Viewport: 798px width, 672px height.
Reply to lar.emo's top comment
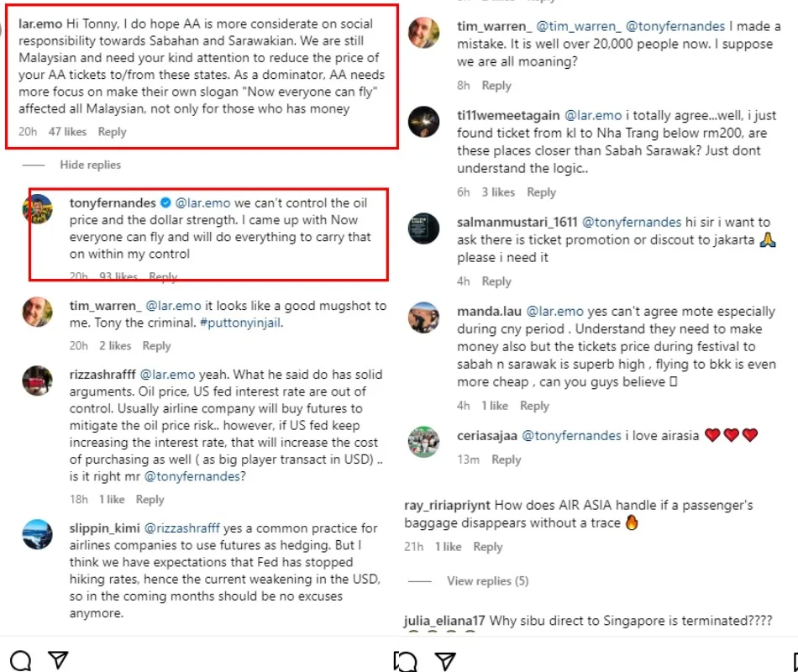tap(112, 132)
